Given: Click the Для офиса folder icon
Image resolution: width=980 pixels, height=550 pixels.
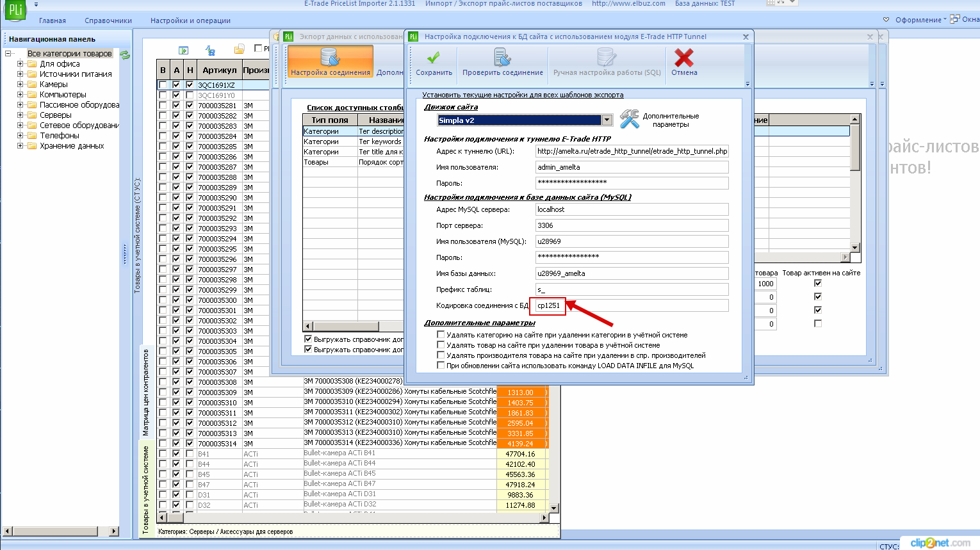Looking at the screenshot, I should [31, 64].
